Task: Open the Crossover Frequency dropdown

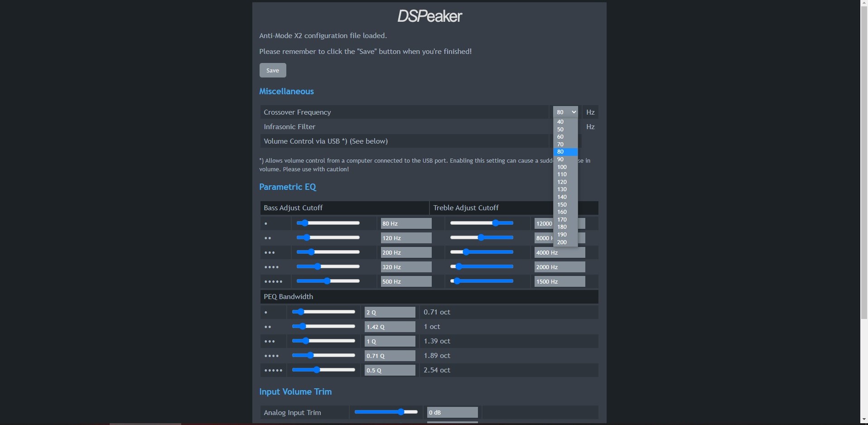Action: [565, 112]
